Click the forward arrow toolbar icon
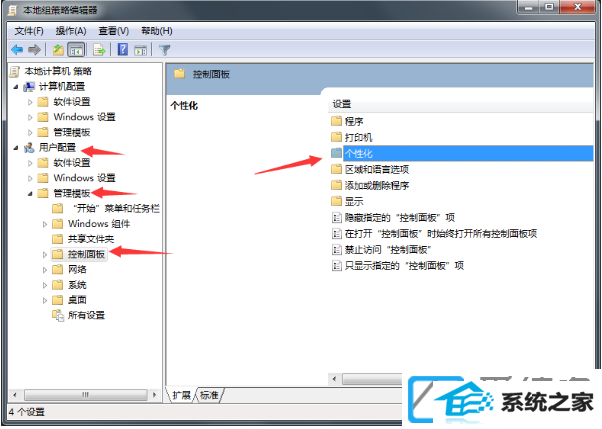 pyautogui.click(x=34, y=50)
